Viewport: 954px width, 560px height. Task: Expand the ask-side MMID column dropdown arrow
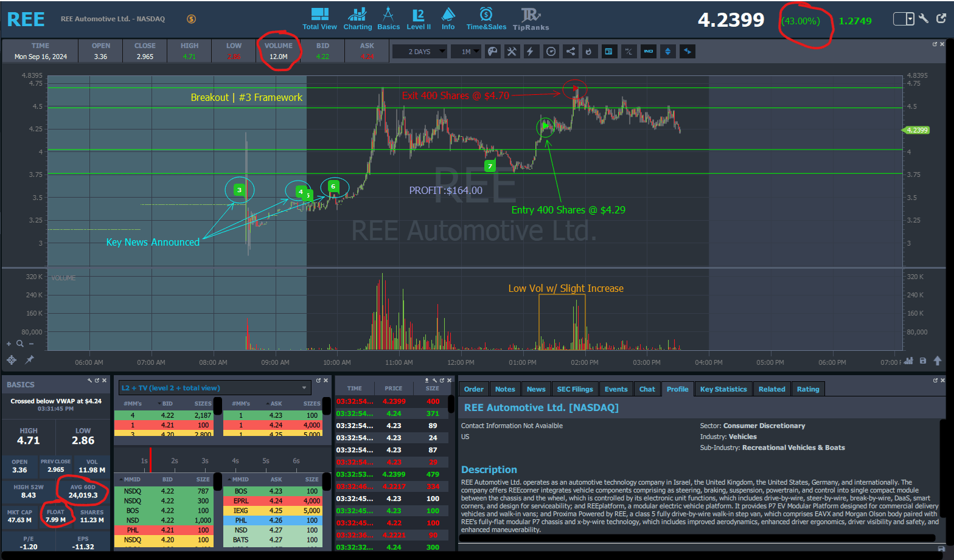[228, 480]
